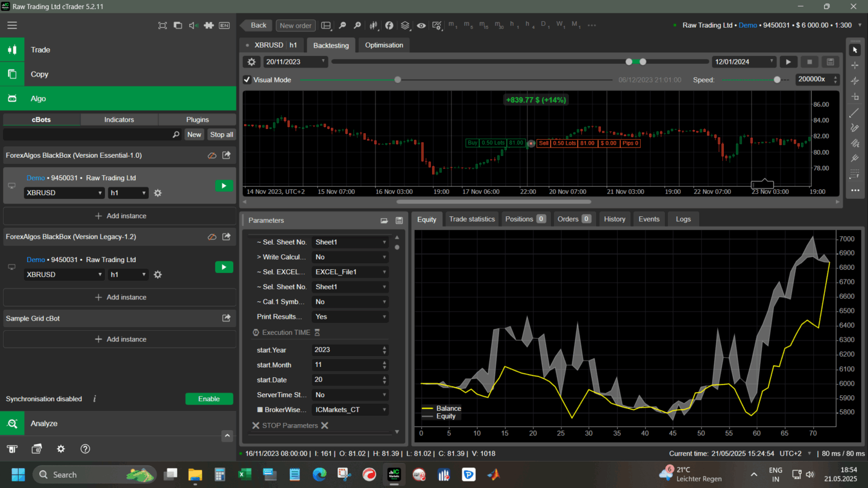The image size is (868, 488).
Task: Switch to the Optimisation tab
Action: (x=384, y=45)
